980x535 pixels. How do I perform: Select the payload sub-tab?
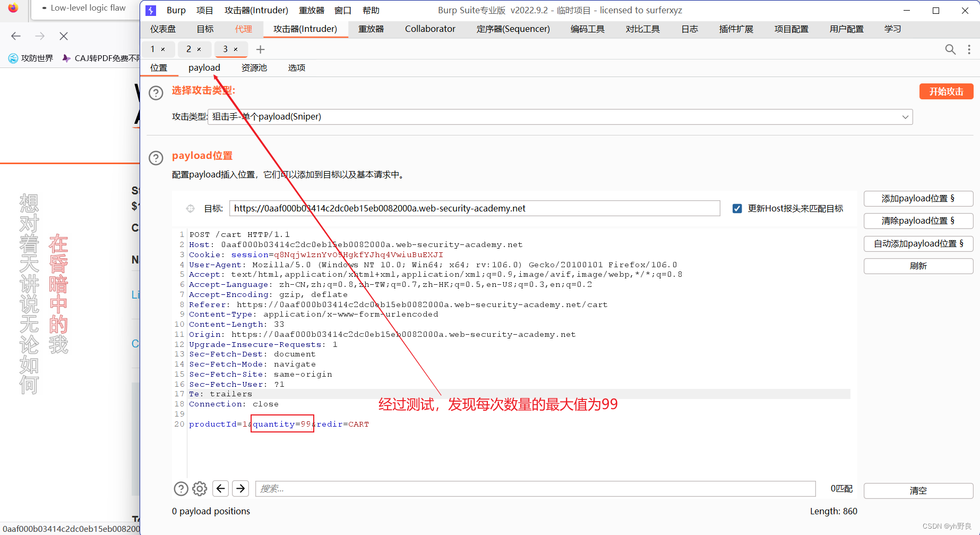point(204,68)
